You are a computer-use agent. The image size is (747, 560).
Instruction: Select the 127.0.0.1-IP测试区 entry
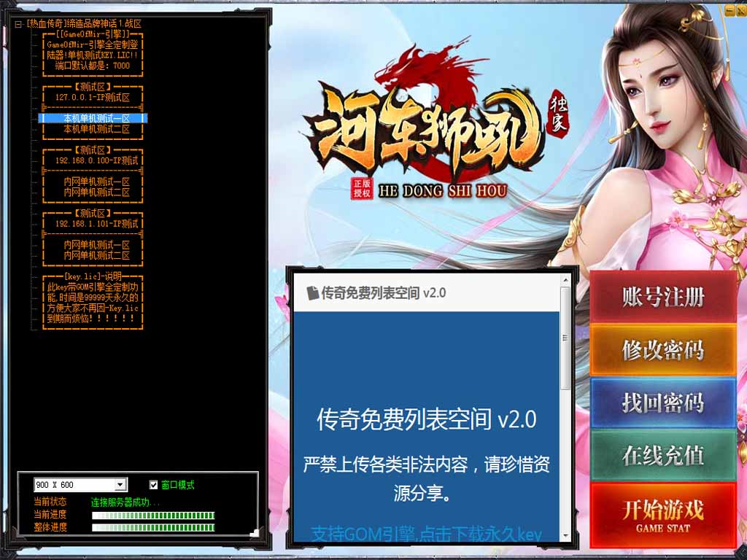pyautogui.click(x=93, y=97)
